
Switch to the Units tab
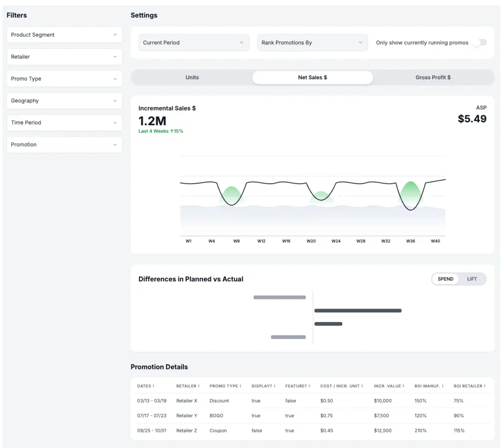click(192, 77)
